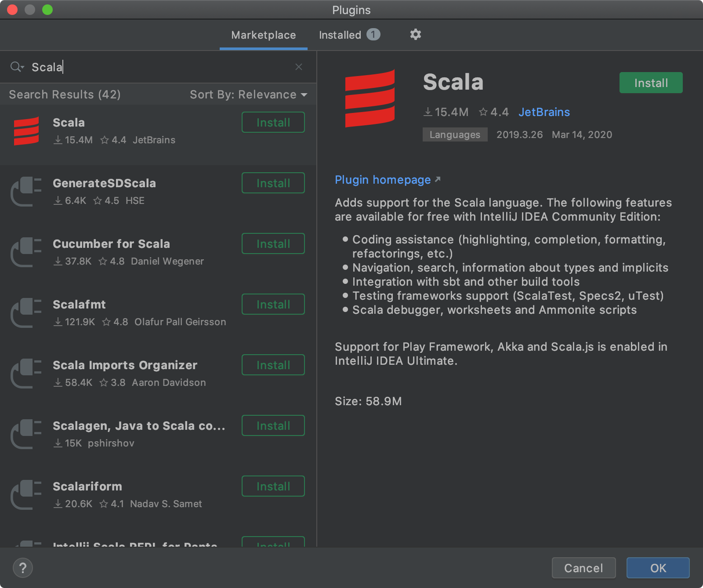Install the Scala Imports Organizer plugin
703x588 pixels.
coord(273,365)
